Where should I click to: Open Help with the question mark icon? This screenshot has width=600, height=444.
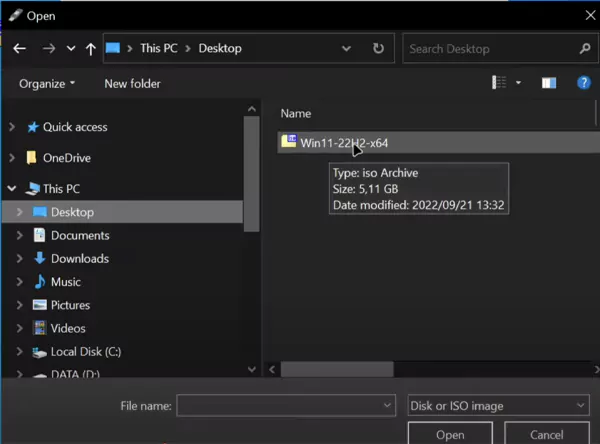pos(584,83)
